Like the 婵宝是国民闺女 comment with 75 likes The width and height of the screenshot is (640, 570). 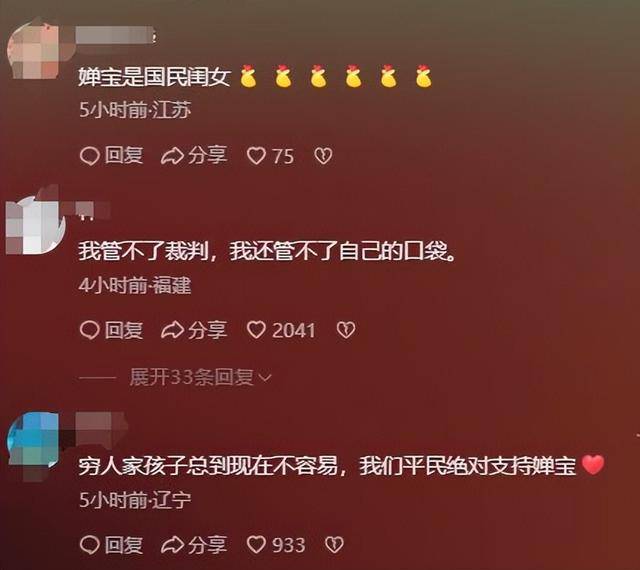pos(270,156)
